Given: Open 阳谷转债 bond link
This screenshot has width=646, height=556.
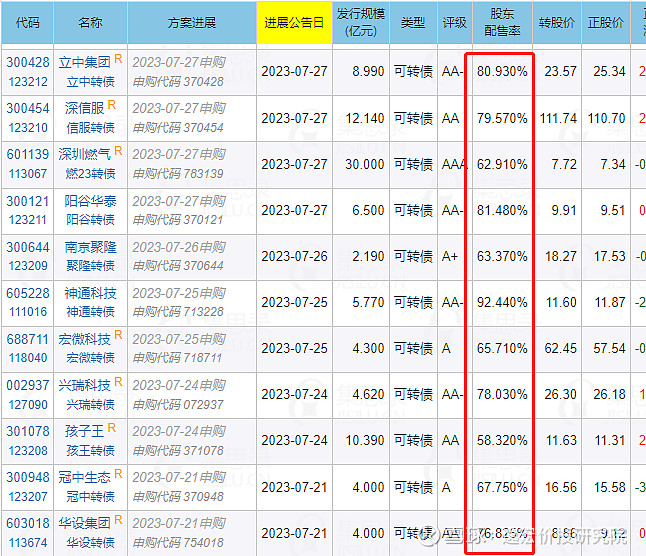Looking at the screenshot, I should pos(90,219).
